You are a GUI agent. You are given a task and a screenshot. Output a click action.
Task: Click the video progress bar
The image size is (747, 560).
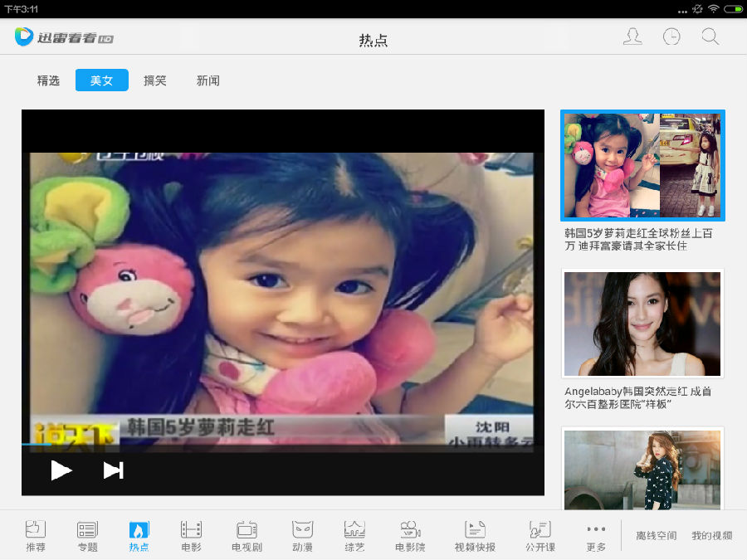pyautogui.click(x=282, y=445)
